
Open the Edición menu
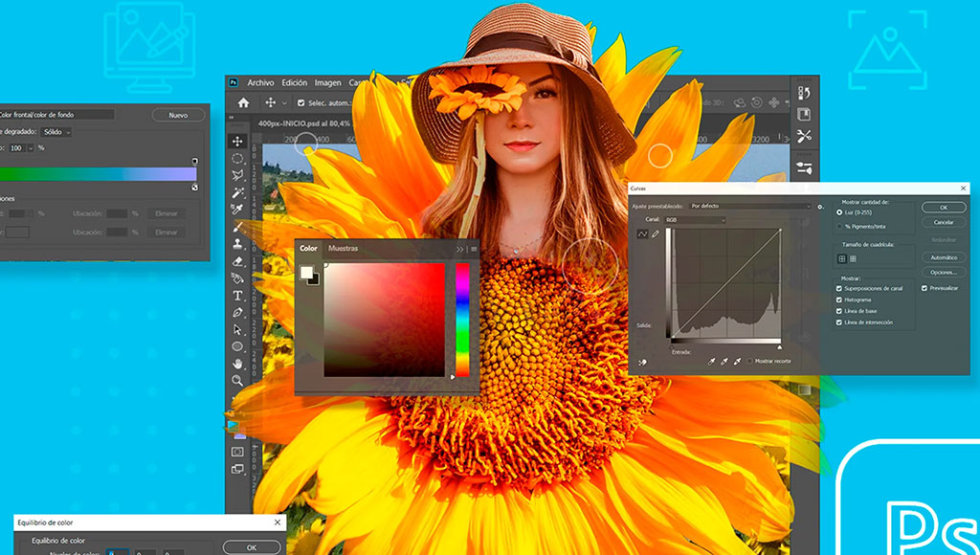coord(295,82)
